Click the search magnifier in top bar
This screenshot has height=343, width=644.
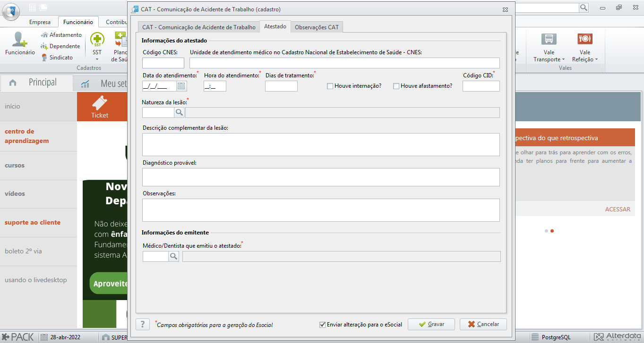click(584, 8)
